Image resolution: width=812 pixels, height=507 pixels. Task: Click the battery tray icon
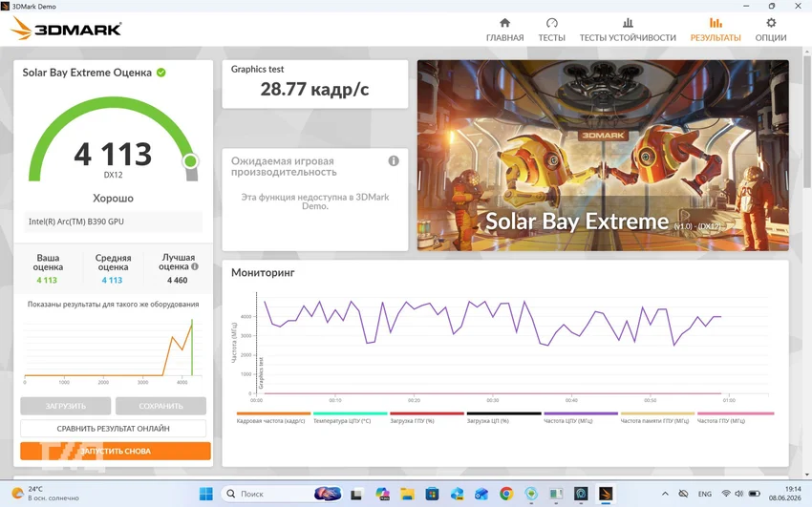755,494
